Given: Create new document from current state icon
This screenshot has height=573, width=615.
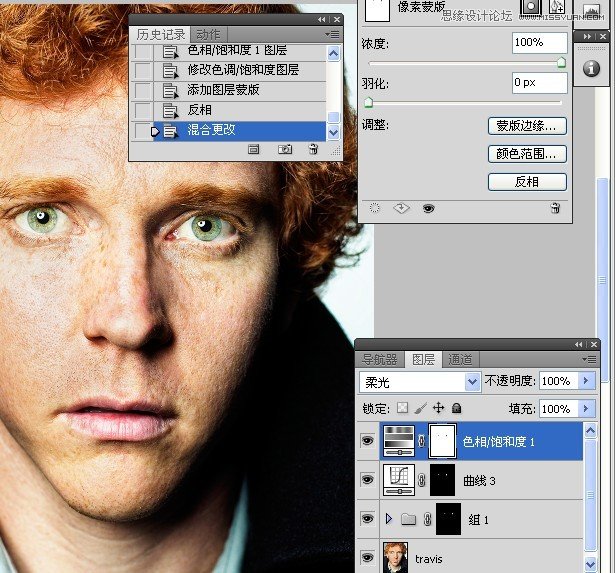Looking at the screenshot, I should coord(253,149).
